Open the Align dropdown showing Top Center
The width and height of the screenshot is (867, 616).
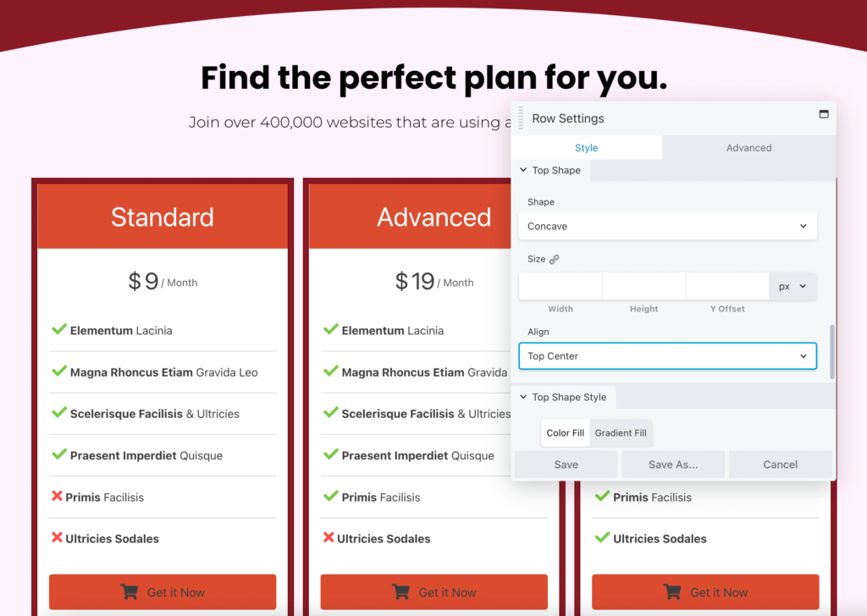[x=667, y=355]
